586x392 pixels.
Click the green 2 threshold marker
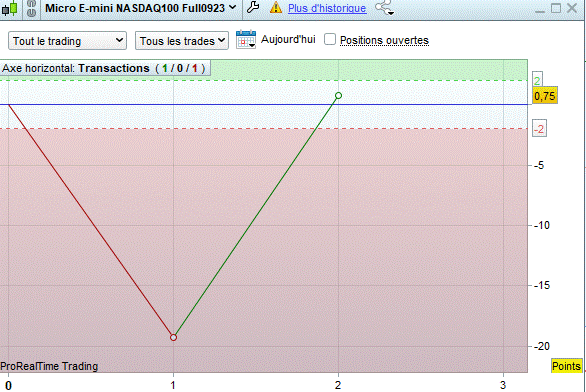click(537, 80)
